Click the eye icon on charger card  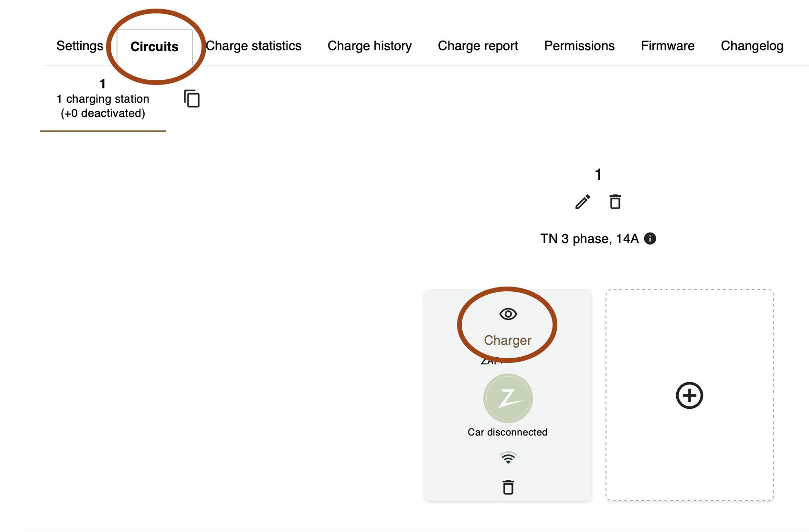508,314
